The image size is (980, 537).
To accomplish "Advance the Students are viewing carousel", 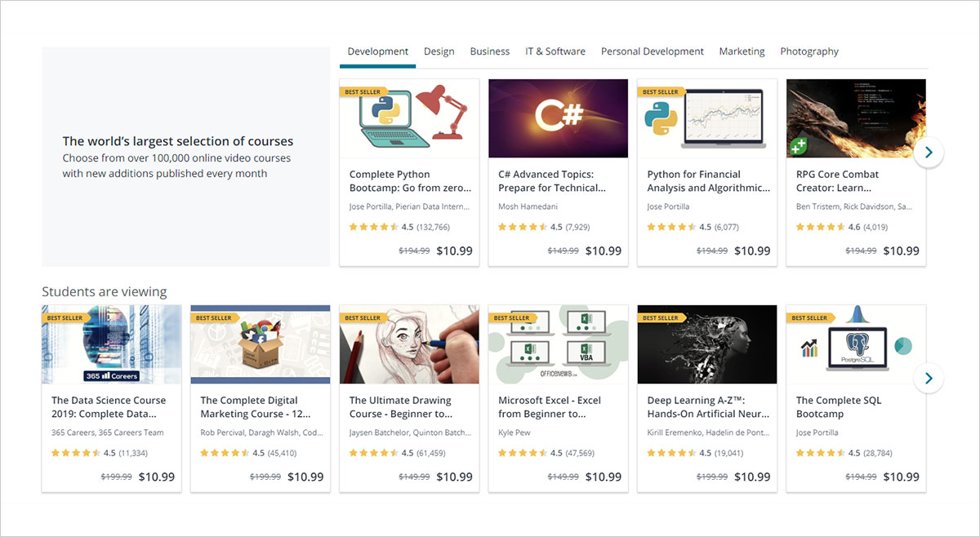I will (929, 378).
